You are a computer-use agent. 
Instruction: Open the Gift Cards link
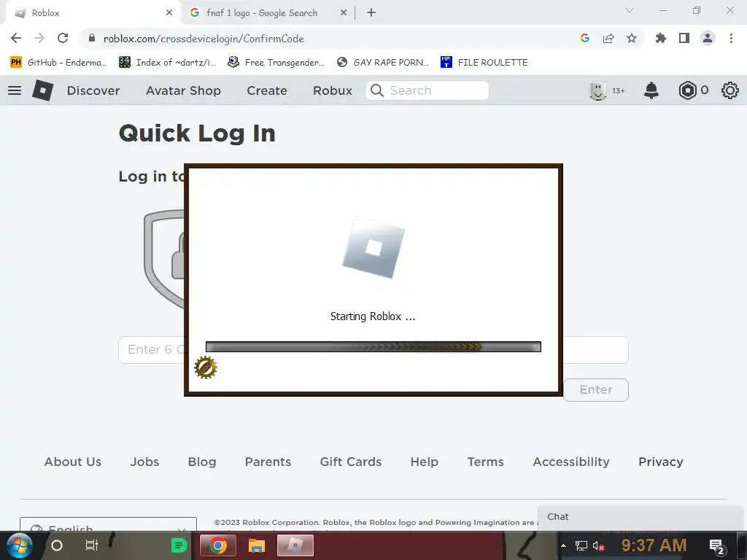351,462
